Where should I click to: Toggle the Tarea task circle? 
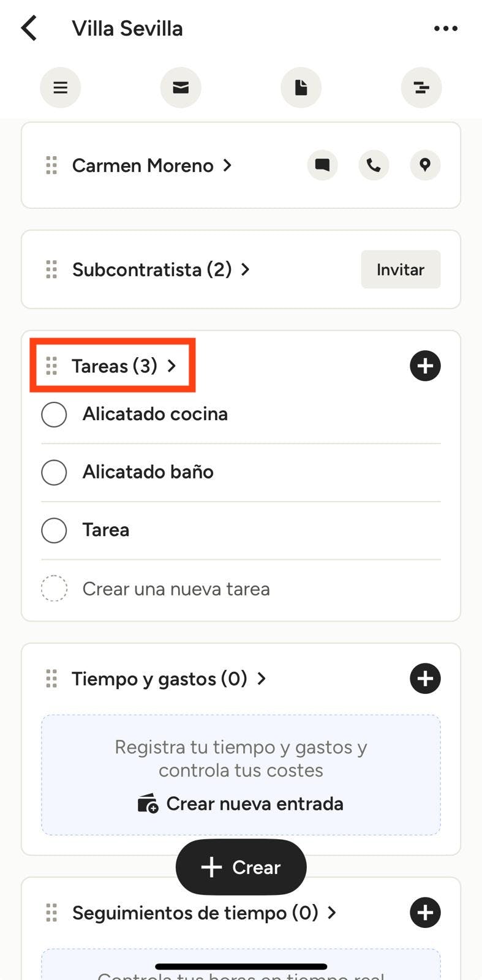(54, 530)
